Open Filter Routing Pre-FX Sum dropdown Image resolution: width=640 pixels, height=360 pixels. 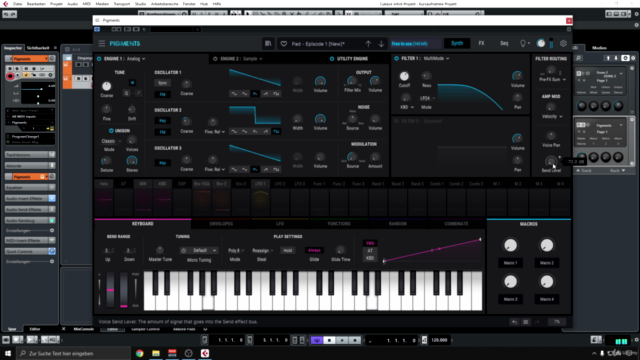point(553,80)
